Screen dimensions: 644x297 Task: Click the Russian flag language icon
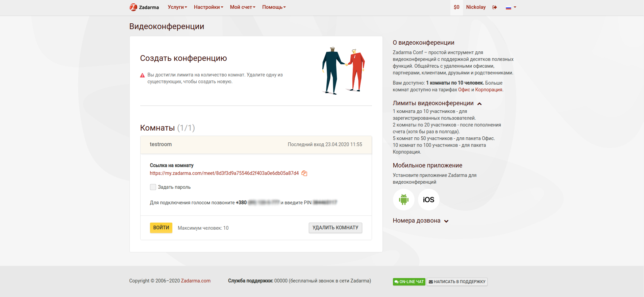508,7
